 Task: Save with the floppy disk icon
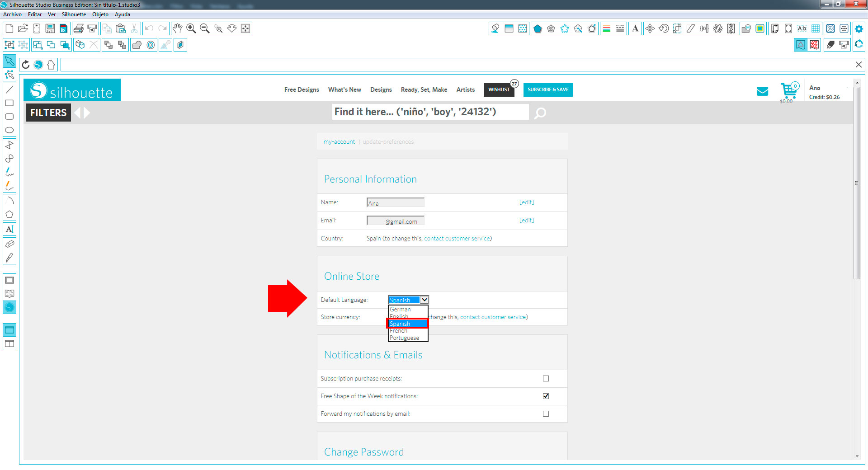50,28
